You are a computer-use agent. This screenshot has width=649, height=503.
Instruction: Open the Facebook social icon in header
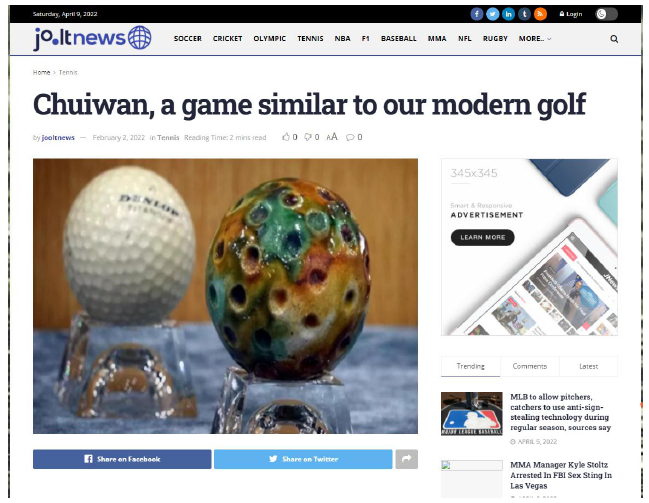coord(476,14)
